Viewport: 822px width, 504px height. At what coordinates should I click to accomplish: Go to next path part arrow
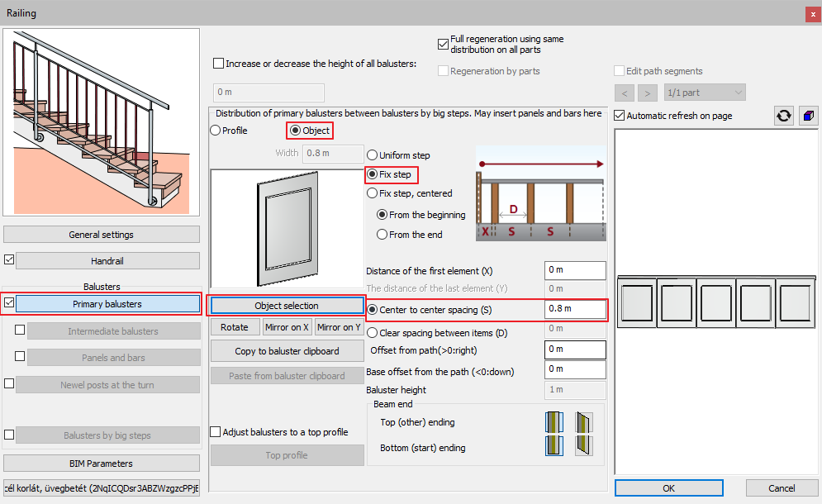coord(648,93)
